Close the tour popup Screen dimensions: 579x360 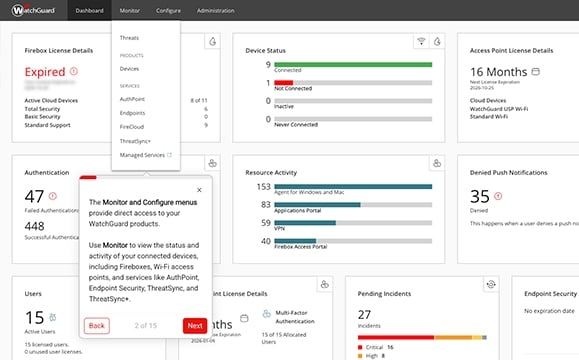pyautogui.click(x=199, y=190)
